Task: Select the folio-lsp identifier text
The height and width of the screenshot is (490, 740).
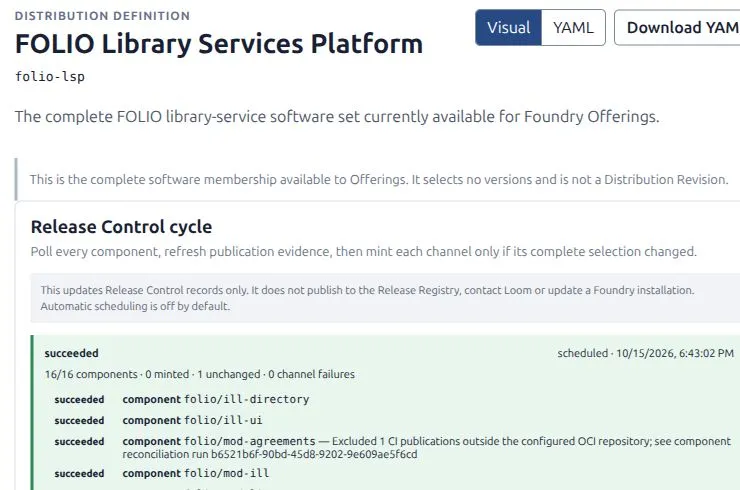Action: pos(50,76)
